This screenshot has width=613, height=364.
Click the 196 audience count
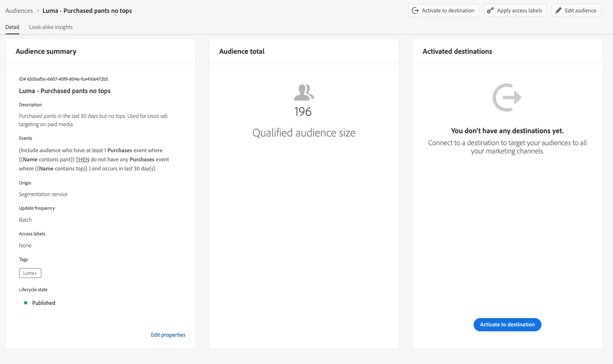[303, 112]
